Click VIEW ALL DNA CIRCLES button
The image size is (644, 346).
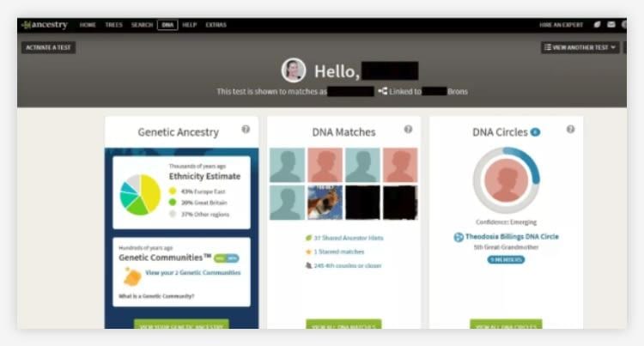click(x=506, y=325)
